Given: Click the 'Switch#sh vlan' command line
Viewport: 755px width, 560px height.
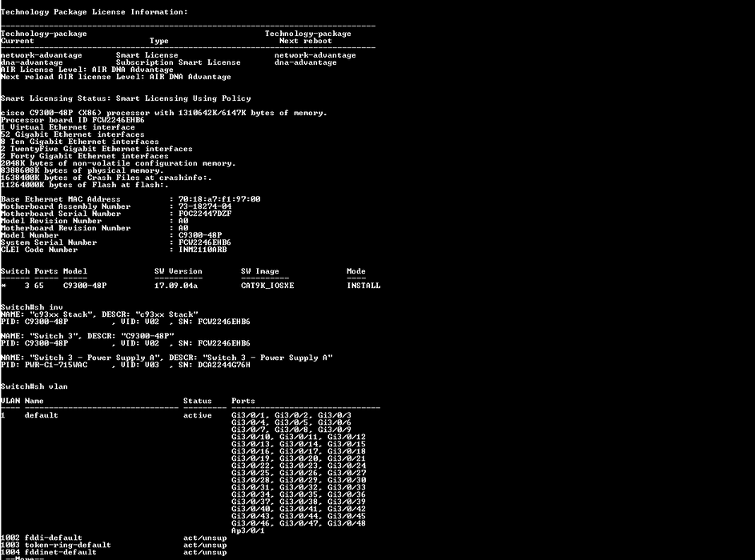Looking at the screenshot, I should (x=34, y=386).
